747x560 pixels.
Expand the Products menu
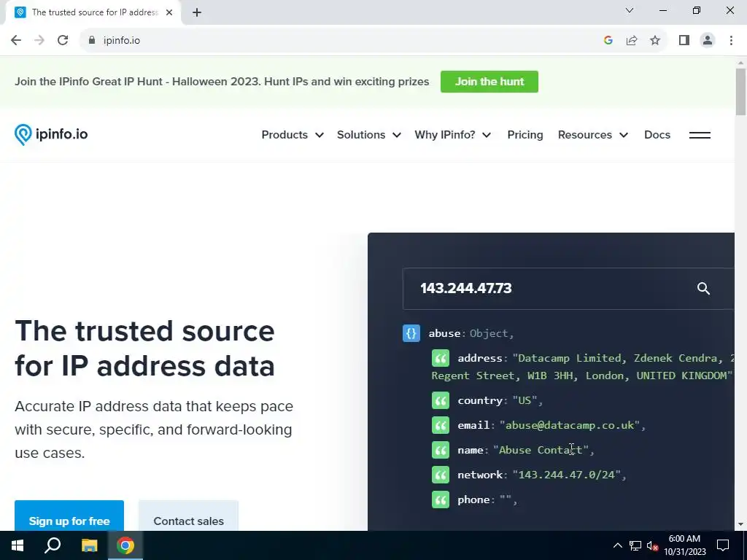pos(293,135)
